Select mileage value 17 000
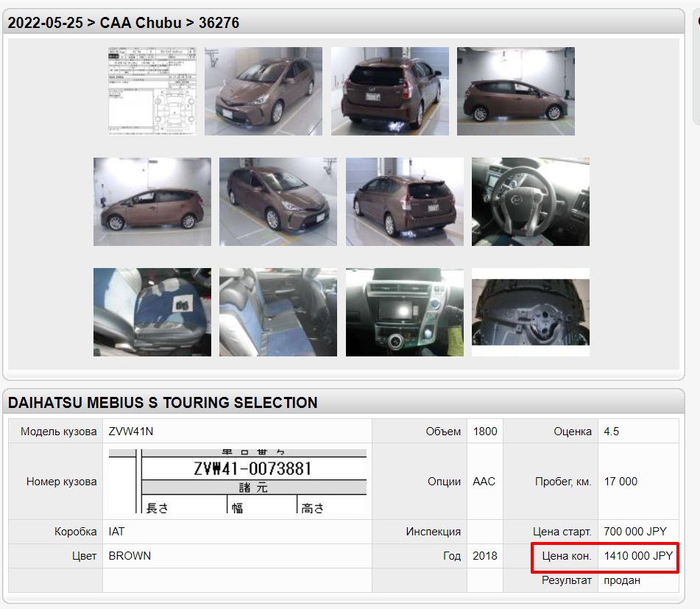 click(621, 482)
